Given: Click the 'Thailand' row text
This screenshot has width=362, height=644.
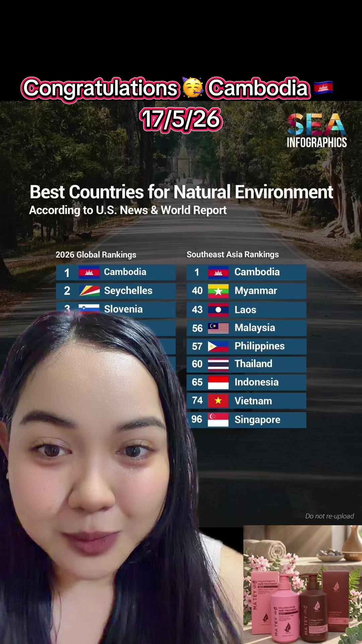Looking at the screenshot, I should 253,364.
